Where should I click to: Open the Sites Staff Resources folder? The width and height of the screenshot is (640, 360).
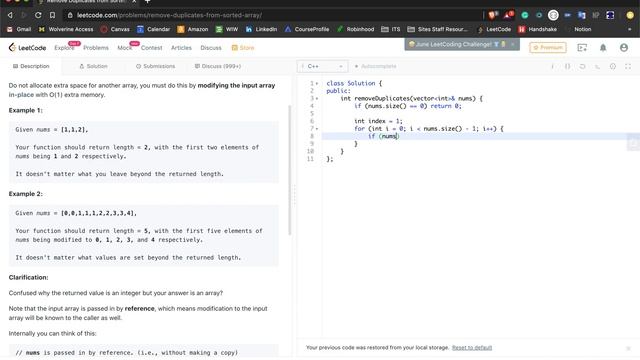[438, 29]
